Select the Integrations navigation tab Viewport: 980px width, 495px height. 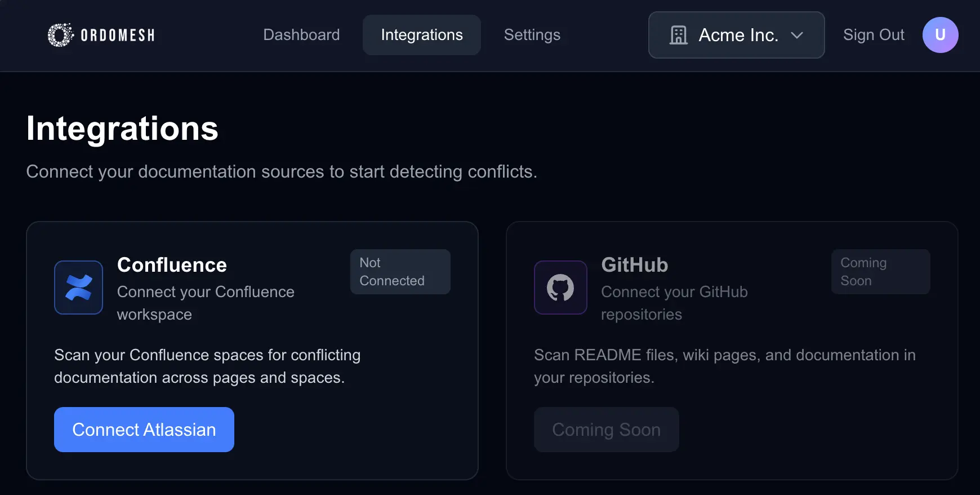421,35
